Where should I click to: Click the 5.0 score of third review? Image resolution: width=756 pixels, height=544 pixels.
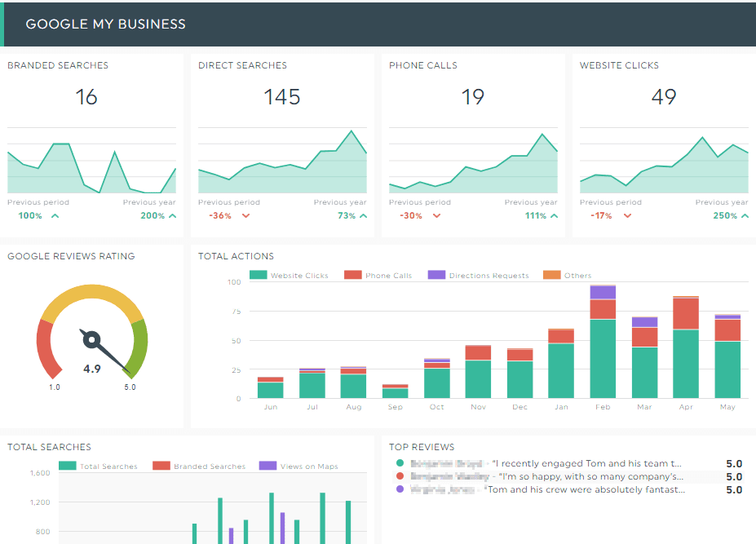(734, 489)
